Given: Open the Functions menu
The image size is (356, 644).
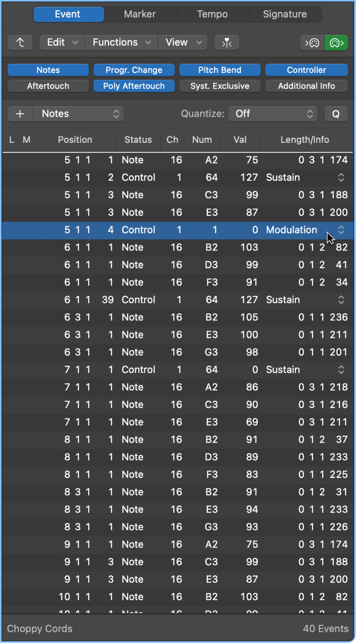Looking at the screenshot, I should (120, 42).
